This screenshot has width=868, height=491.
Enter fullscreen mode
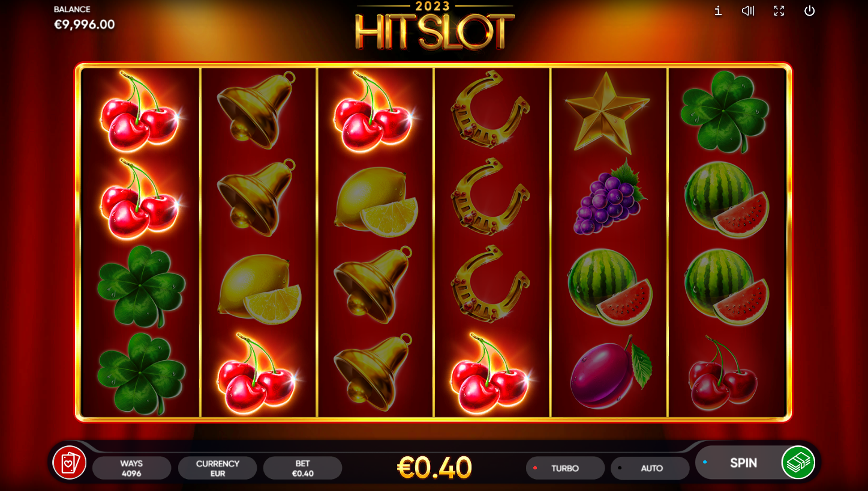tap(779, 11)
